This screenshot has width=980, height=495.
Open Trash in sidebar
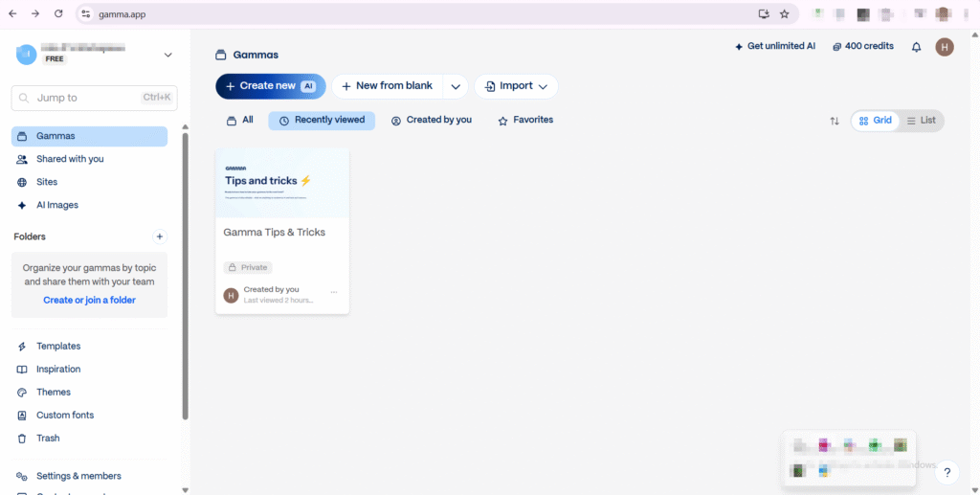click(89, 439)
